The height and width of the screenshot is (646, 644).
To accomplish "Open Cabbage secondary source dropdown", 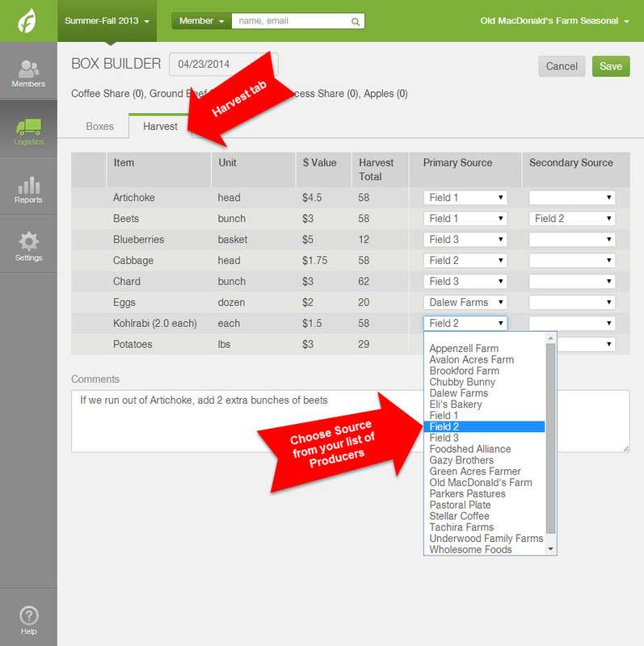I will pyautogui.click(x=572, y=260).
